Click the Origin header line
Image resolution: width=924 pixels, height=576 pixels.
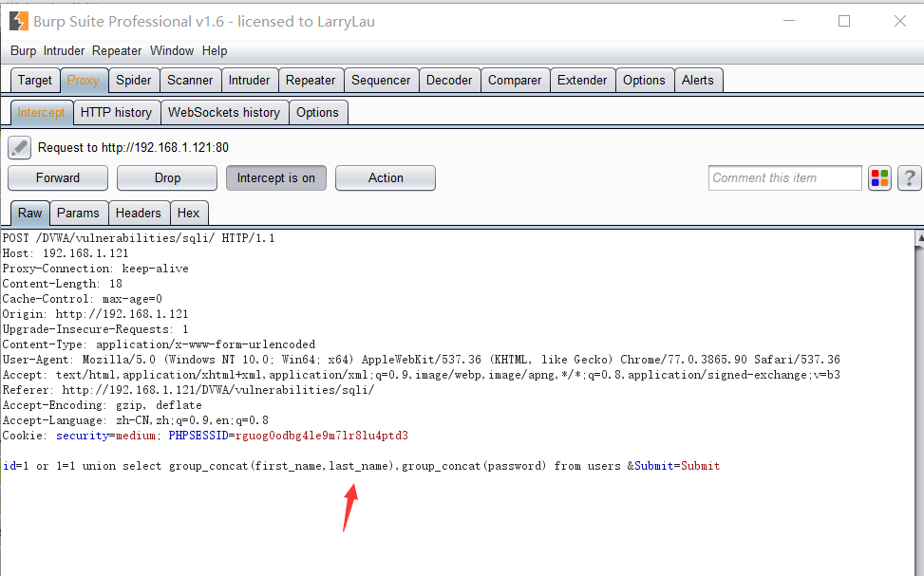coord(96,314)
